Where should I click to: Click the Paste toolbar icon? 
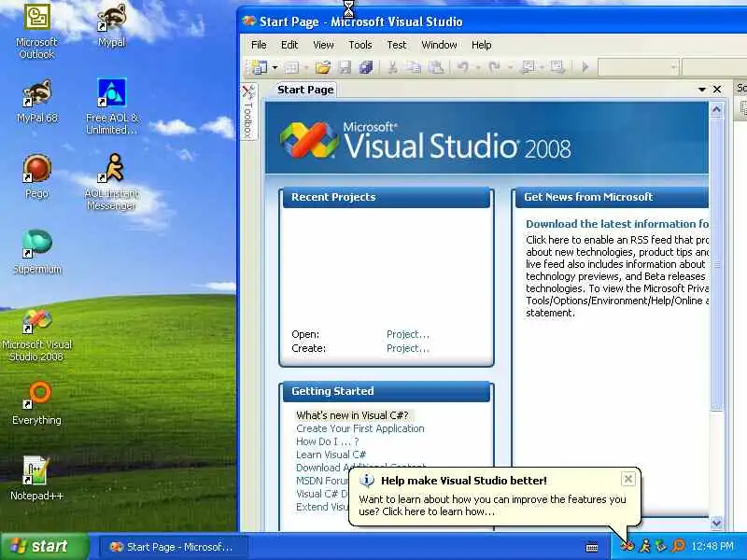click(435, 67)
